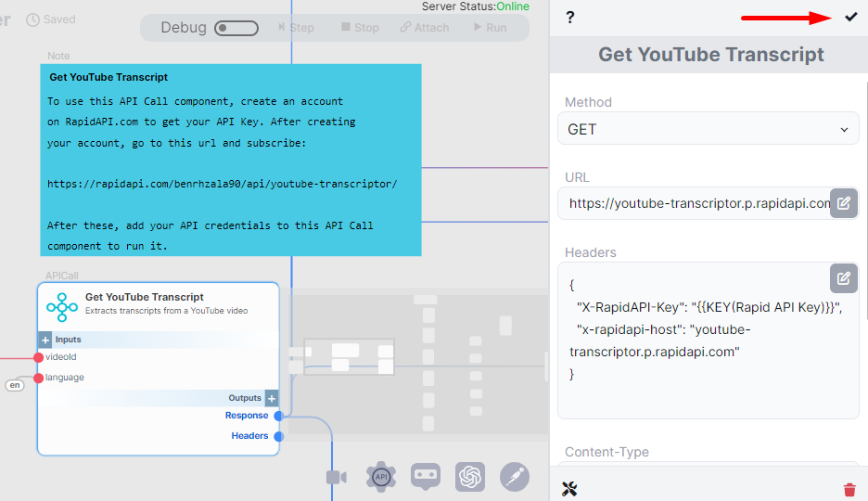This screenshot has height=501, width=868.
Task: Click the Saved clock icon
Action: pyautogui.click(x=32, y=19)
